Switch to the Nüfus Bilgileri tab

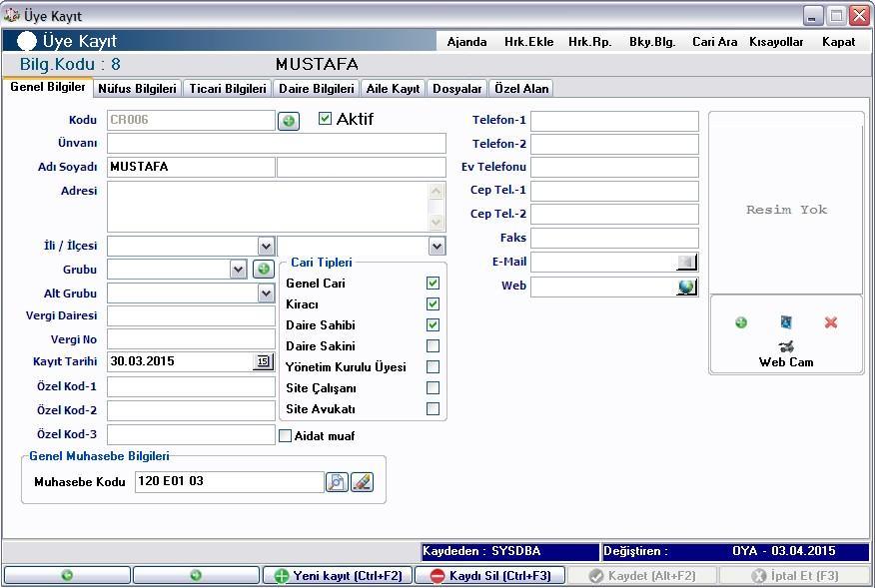click(137, 89)
